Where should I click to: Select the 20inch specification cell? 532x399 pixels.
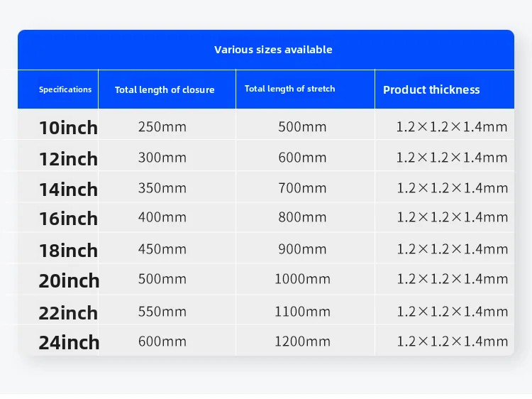click(69, 281)
